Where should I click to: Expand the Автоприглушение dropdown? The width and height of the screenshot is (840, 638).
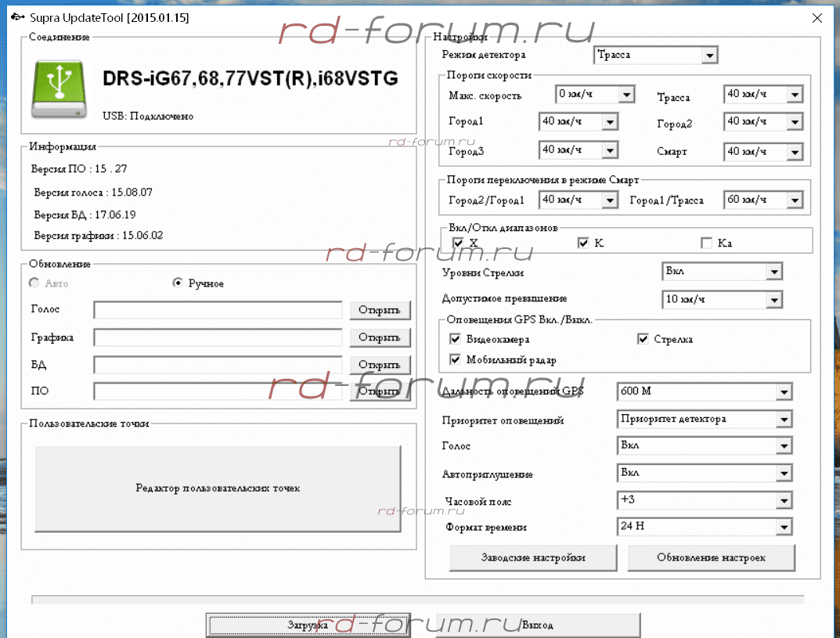tap(704, 473)
